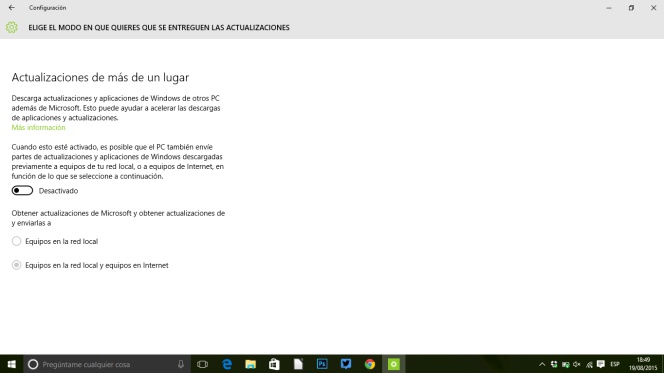Click the Configuración window title text
The height and width of the screenshot is (373, 664).
pos(47,8)
